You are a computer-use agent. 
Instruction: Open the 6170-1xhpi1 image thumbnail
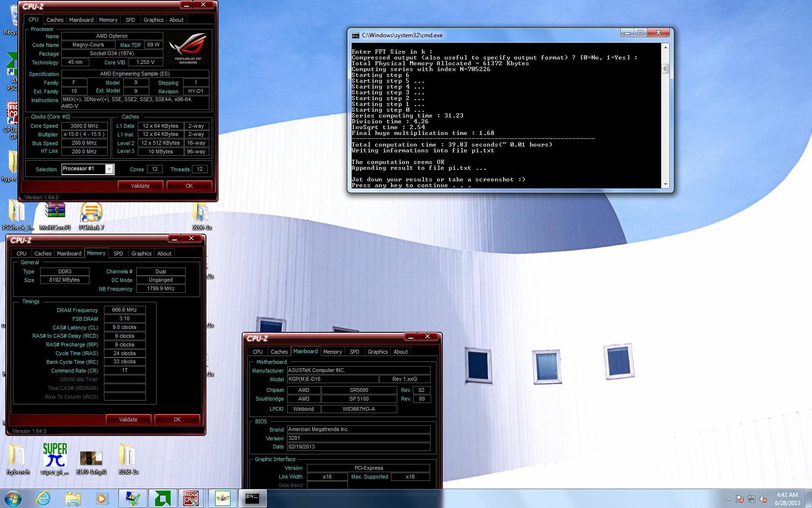tap(91, 463)
